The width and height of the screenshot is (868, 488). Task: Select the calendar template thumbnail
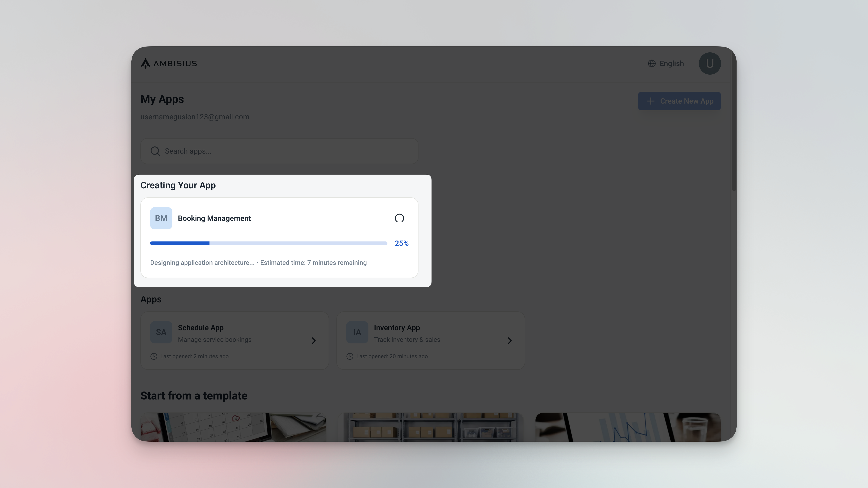coord(233,427)
